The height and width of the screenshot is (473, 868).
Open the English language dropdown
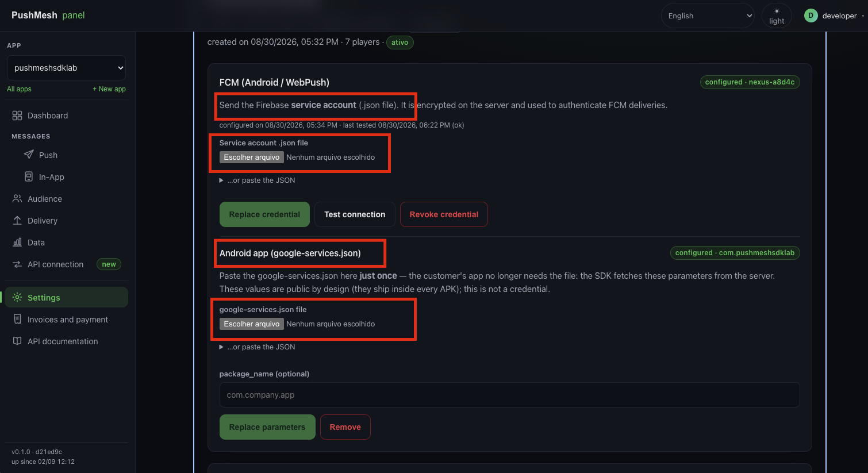click(708, 16)
